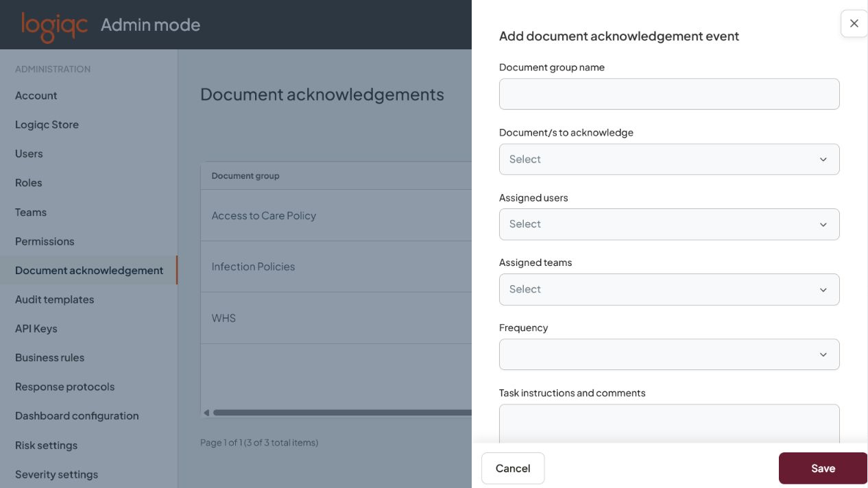Cancel the new acknowledgement event
This screenshot has height=488, width=868.
(513, 468)
